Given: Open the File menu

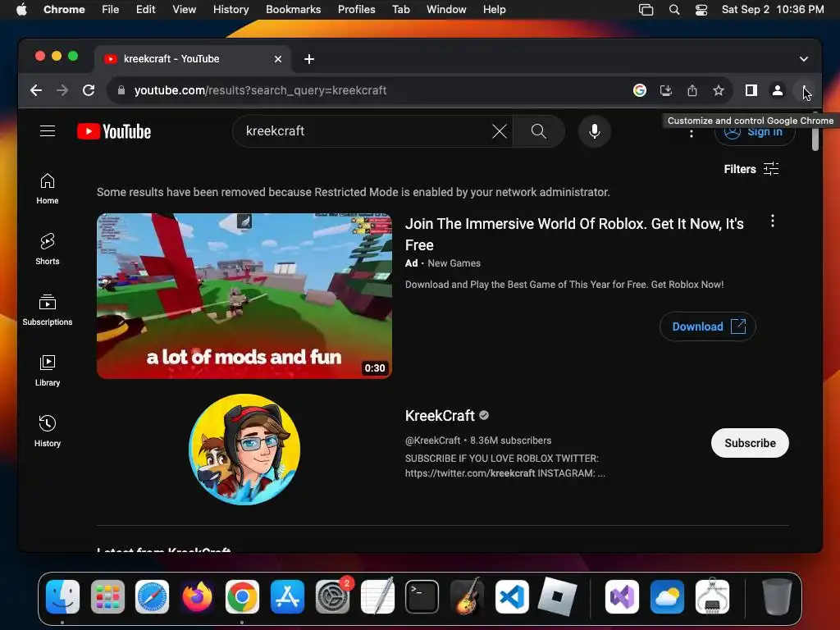Looking at the screenshot, I should pos(111,10).
